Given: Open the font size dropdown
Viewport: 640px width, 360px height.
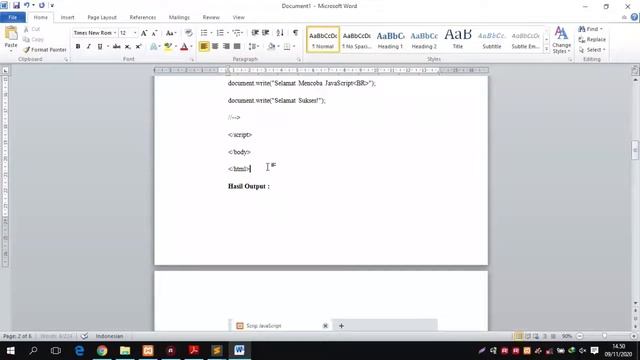Looking at the screenshot, I should pos(135,33).
